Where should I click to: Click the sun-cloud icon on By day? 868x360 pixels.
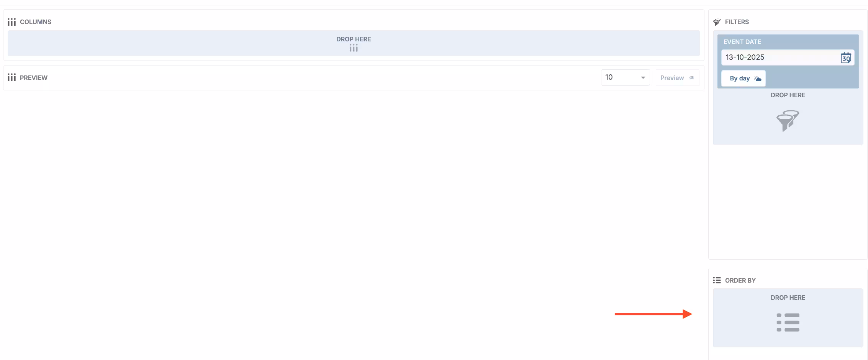[758, 79]
